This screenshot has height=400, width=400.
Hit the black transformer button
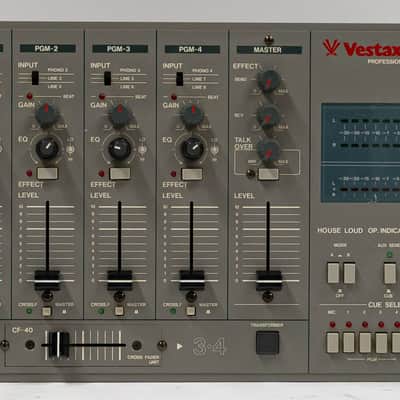[267, 342]
